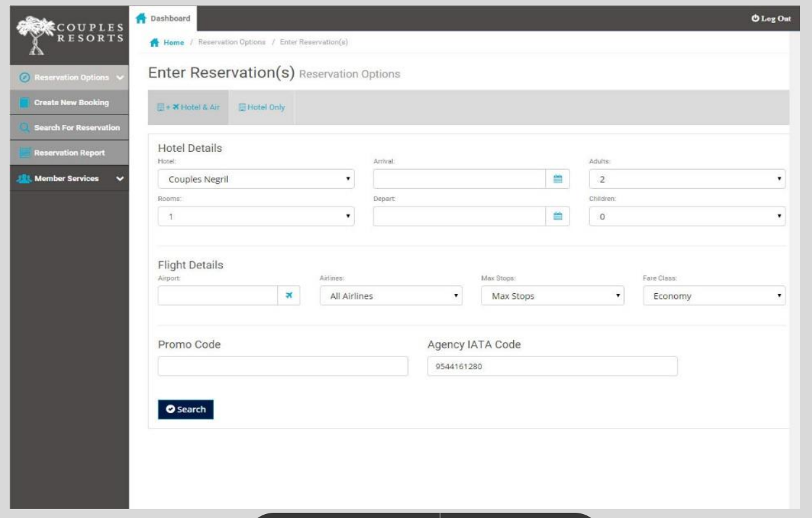
Task: Focus the Arrival date input field
Action: [460, 178]
